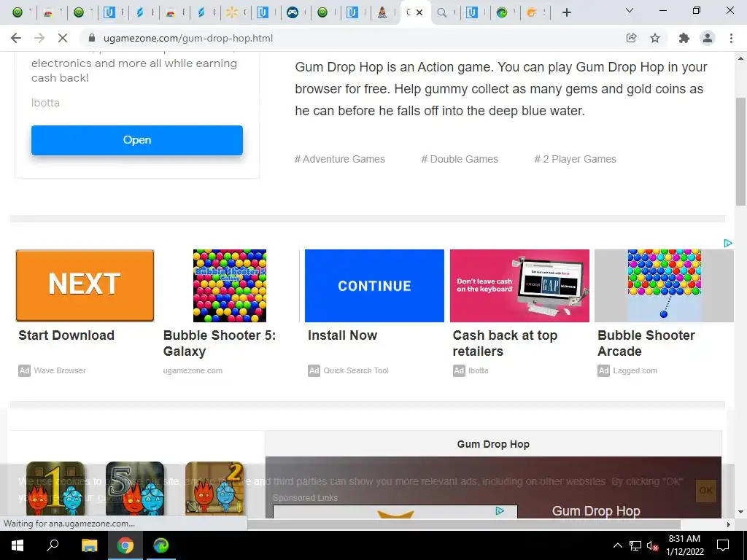Stop loading the page

(63, 38)
